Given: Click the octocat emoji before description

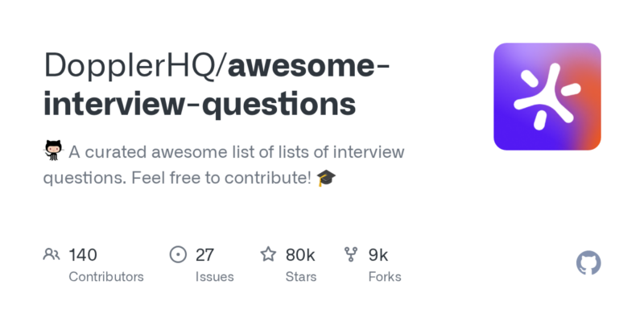Looking at the screenshot, I should click(53, 151).
